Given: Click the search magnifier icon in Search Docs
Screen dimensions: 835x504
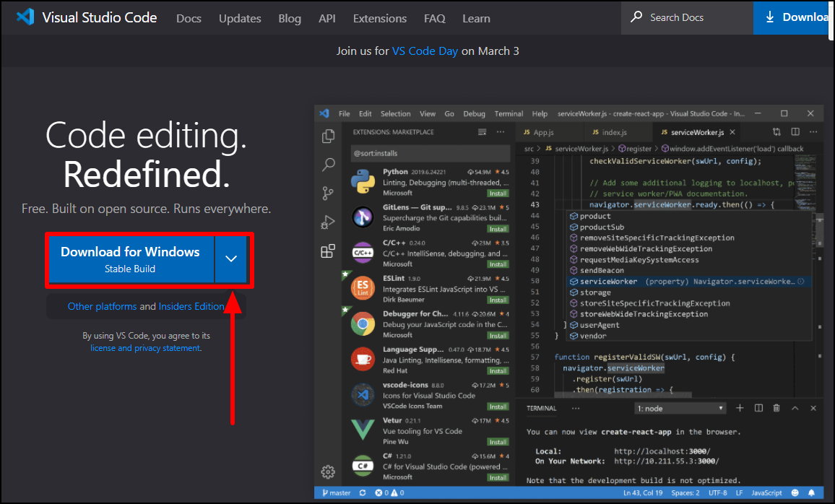Looking at the screenshot, I should [x=636, y=17].
